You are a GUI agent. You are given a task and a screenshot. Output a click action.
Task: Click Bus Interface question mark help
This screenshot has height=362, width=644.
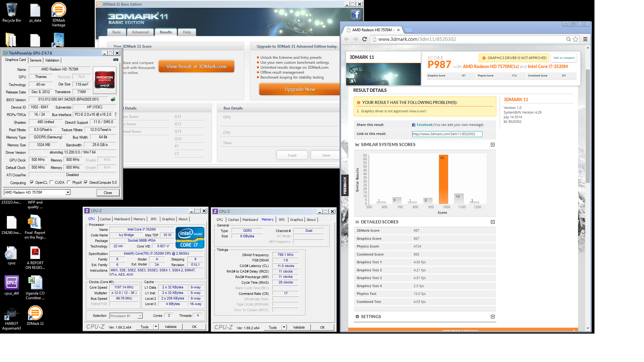[115, 114]
